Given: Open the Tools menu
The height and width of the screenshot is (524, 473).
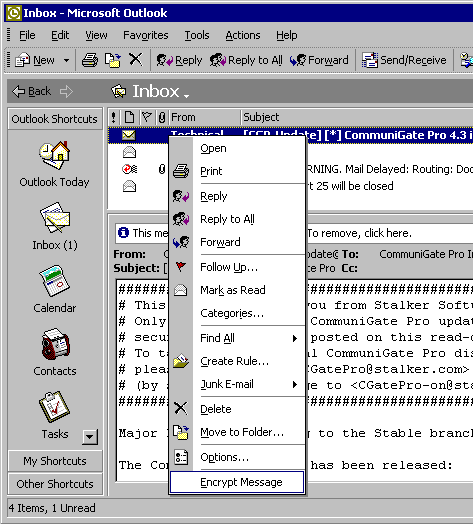Looking at the screenshot, I should coord(197,35).
